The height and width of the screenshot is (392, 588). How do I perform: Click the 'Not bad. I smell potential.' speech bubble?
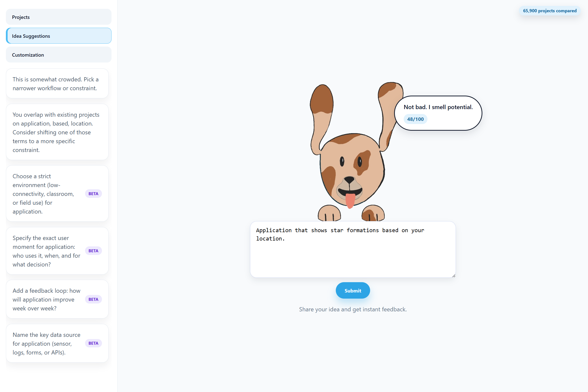pyautogui.click(x=438, y=113)
